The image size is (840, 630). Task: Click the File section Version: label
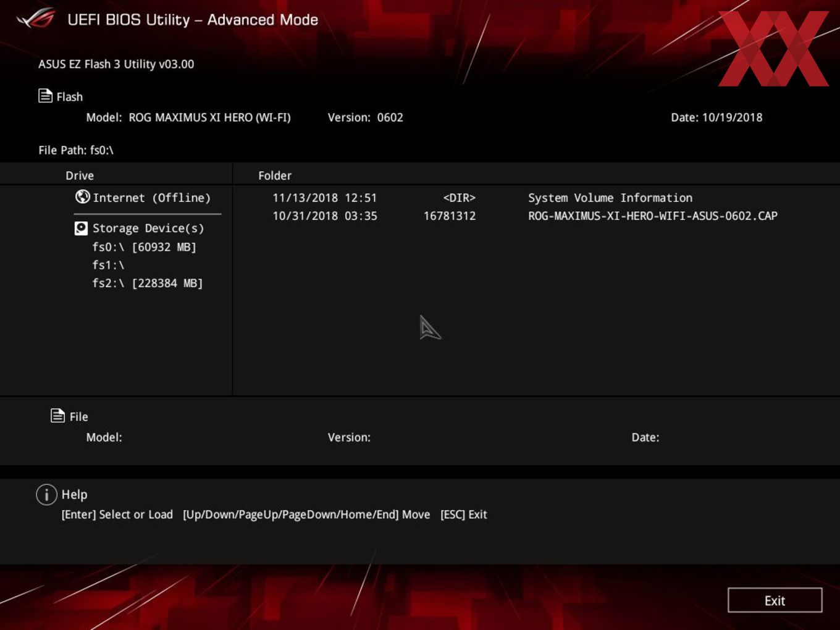point(349,437)
